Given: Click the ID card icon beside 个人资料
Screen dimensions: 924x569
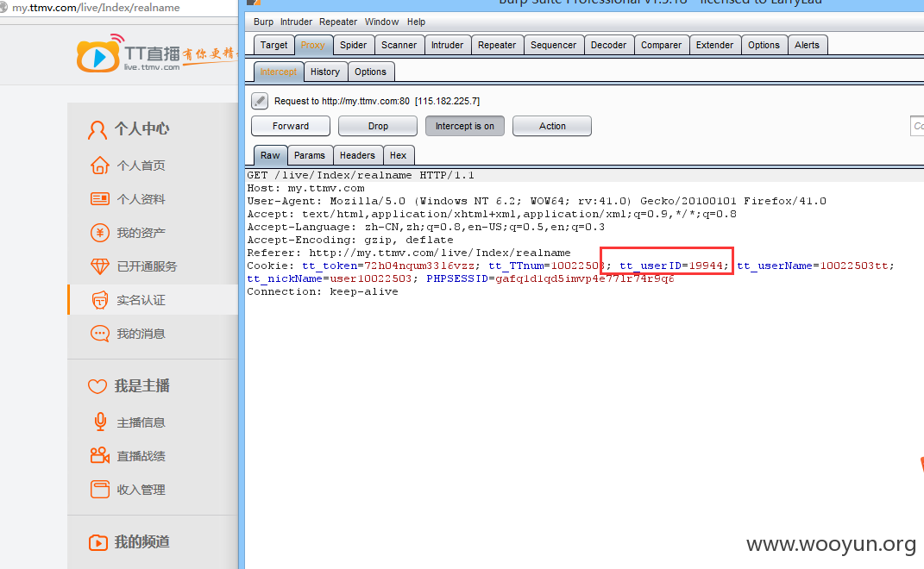Looking at the screenshot, I should pos(99,199).
